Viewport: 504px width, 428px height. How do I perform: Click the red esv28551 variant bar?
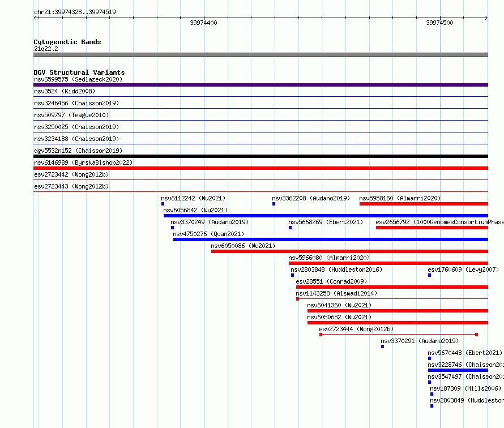[392, 287]
